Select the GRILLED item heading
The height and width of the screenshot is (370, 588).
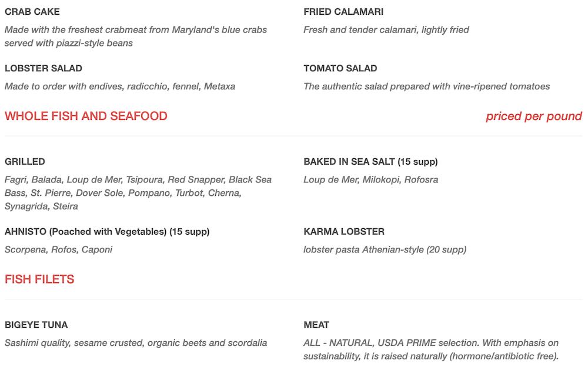(25, 162)
